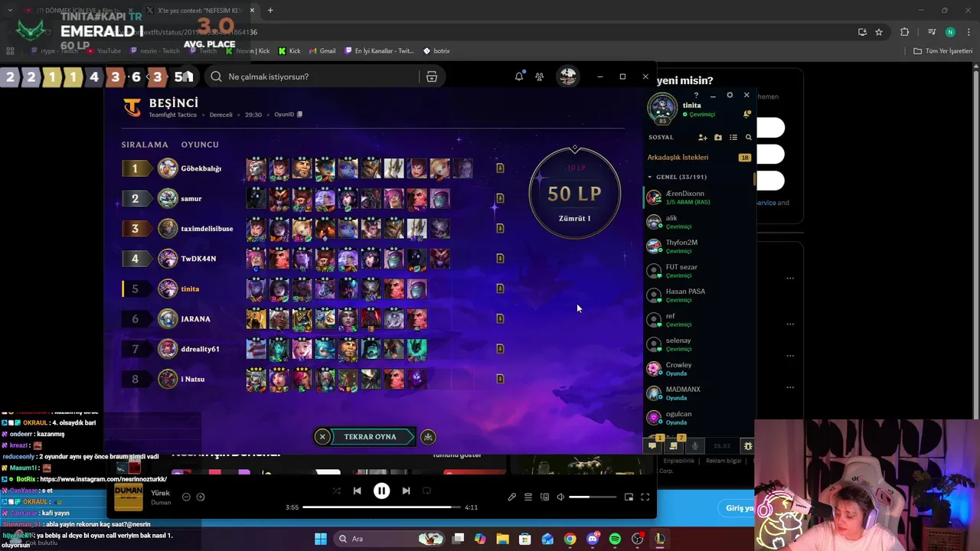Click the plus circle beside song Yürek
This screenshot has height=551, width=980.
tap(201, 497)
